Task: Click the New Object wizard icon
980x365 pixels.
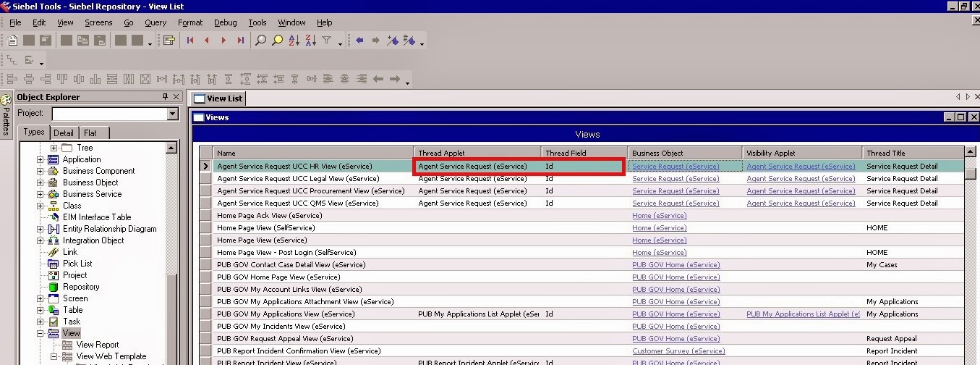Action: 13,41
